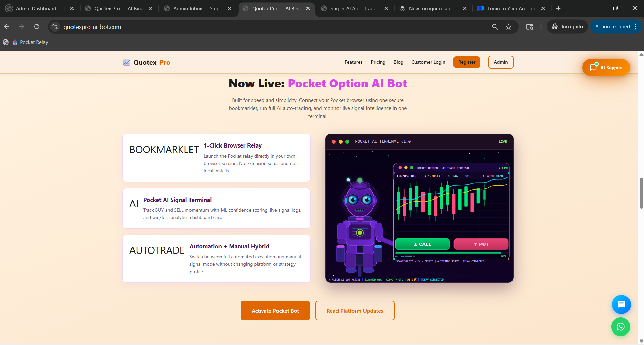Open the Blog nav link
This screenshot has width=644, height=345.
[x=398, y=62]
